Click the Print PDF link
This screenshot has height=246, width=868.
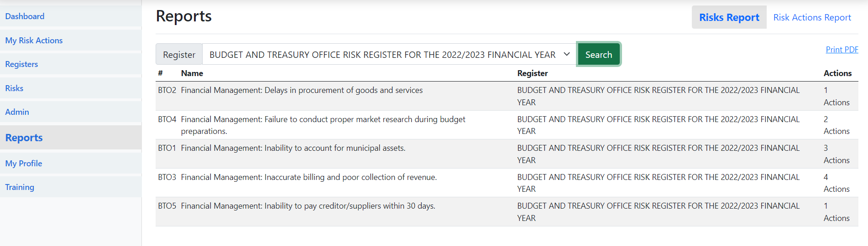point(842,50)
